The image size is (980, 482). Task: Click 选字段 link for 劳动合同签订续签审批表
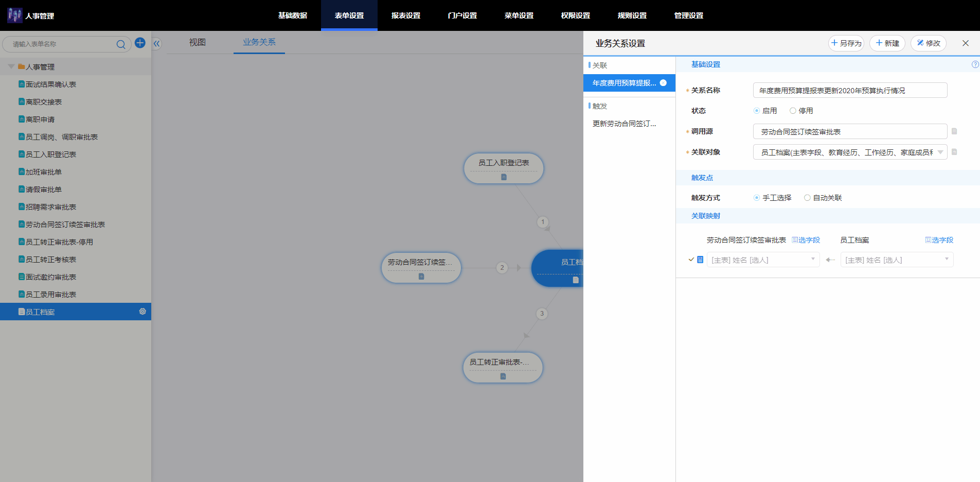(x=806, y=240)
